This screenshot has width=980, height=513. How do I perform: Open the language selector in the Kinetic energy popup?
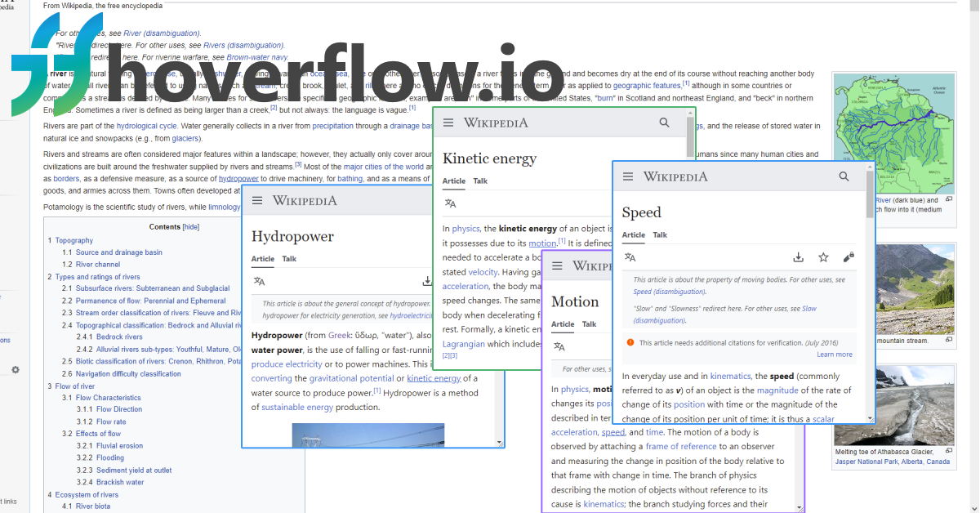tap(450, 203)
